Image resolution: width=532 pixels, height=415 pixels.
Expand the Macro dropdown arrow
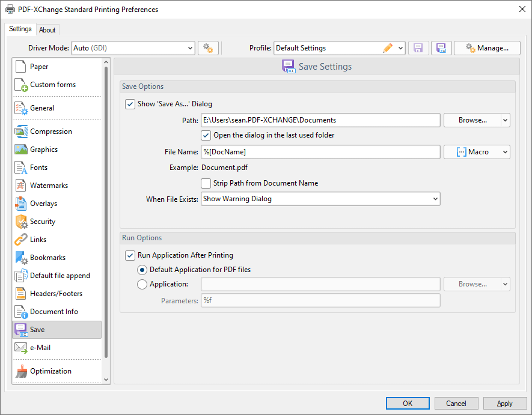pyautogui.click(x=505, y=152)
